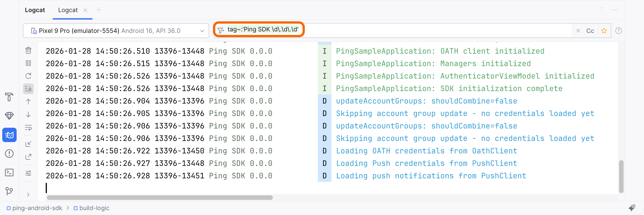Expand the hidden sidebar icons chevron
The width and height of the screenshot is (644, 215).
[x=28, y=194]
